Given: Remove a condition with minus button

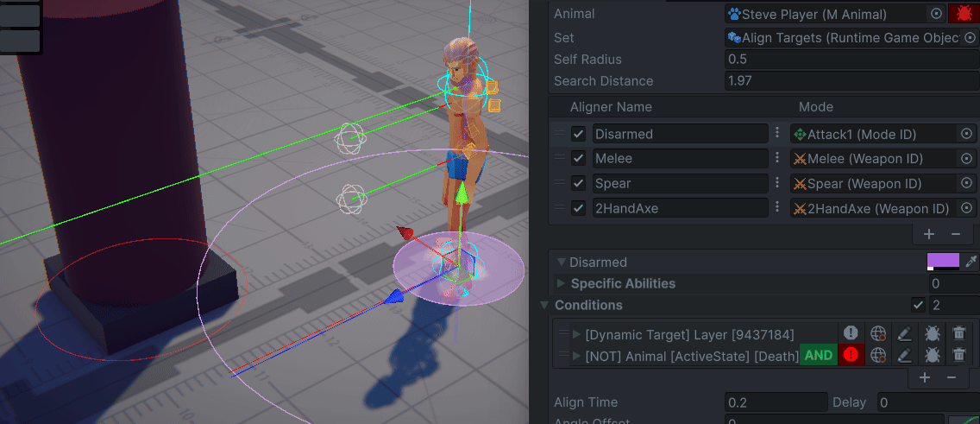Looking at the screenshot, I should pyautogui.click(x=952, y=377).
